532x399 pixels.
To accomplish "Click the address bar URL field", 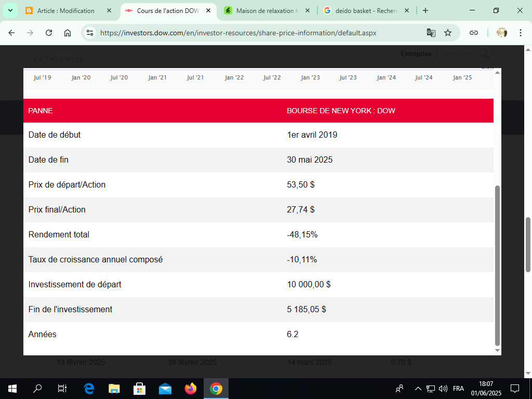I will [238, 33].
